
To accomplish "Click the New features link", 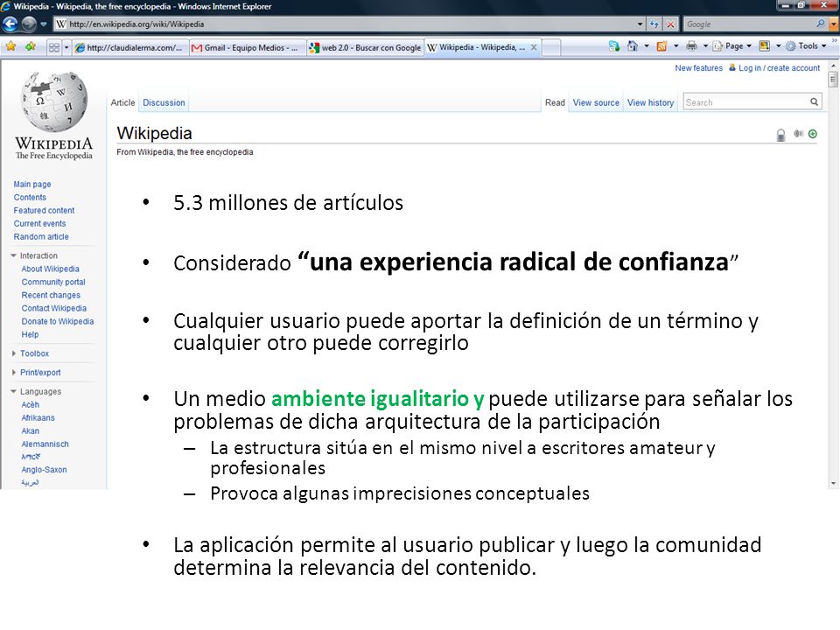I will [x=698, y=68].
